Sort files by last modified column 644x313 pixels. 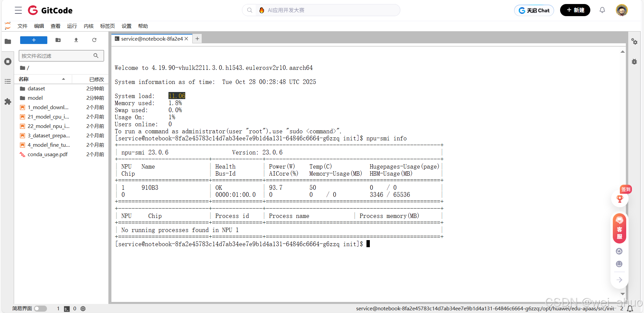pos(90,79)
